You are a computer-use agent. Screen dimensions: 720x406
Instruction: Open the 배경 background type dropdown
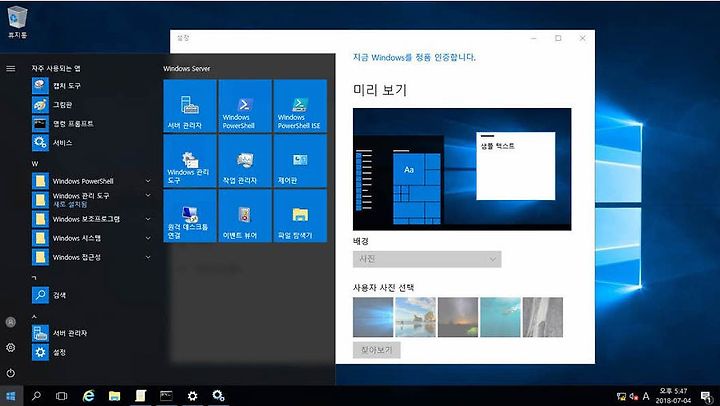coord(427,259)
